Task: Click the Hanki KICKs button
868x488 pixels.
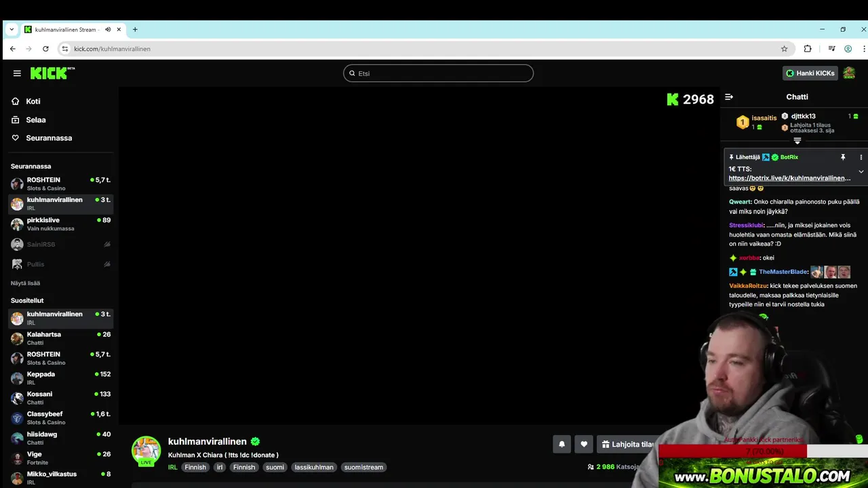Action: (810, 73)
